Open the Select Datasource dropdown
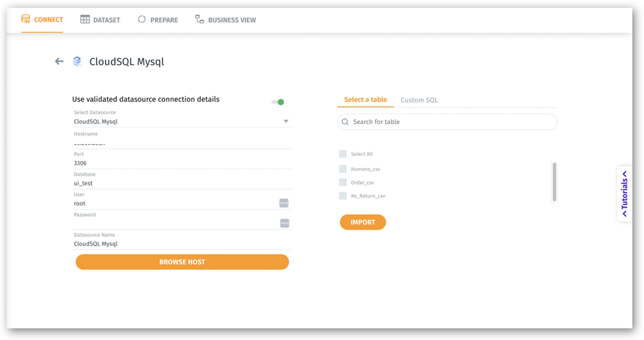644x340 pixels. click(286, 121)
